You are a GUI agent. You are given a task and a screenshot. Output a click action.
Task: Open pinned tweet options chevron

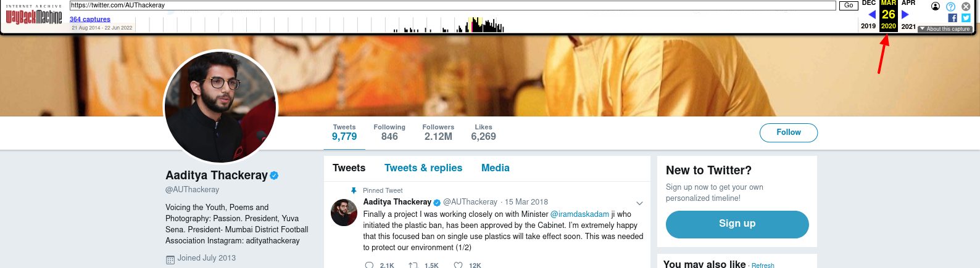point(639,203)
